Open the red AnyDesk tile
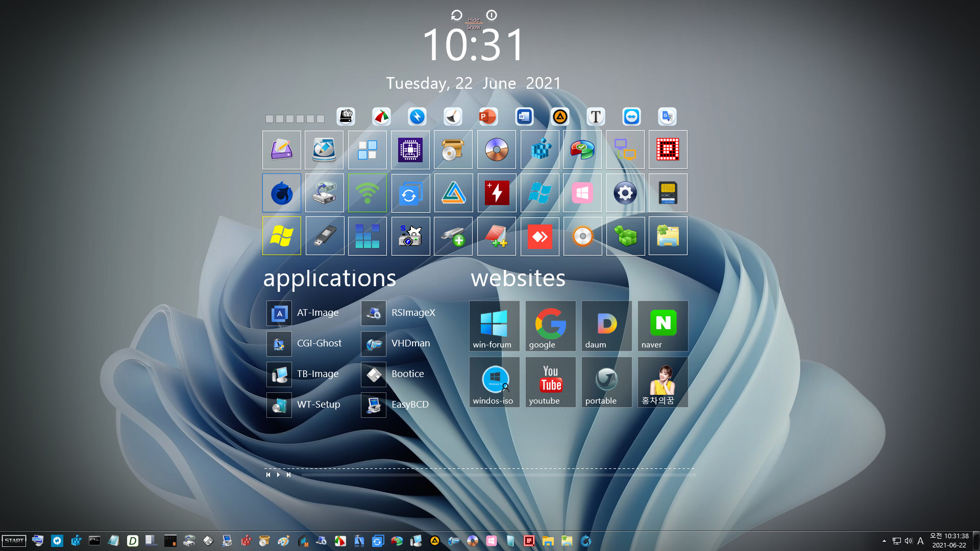980x551 pixels. click(x=540, y=236)
